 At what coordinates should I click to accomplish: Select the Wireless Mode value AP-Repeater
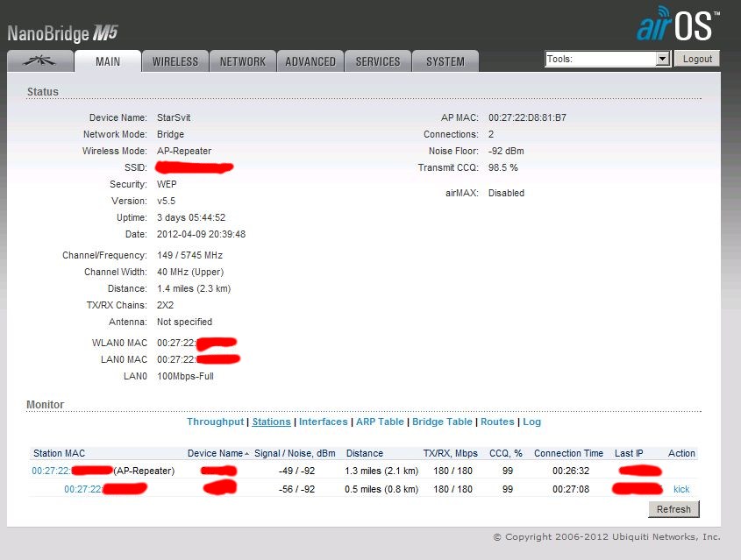point(184,151)
